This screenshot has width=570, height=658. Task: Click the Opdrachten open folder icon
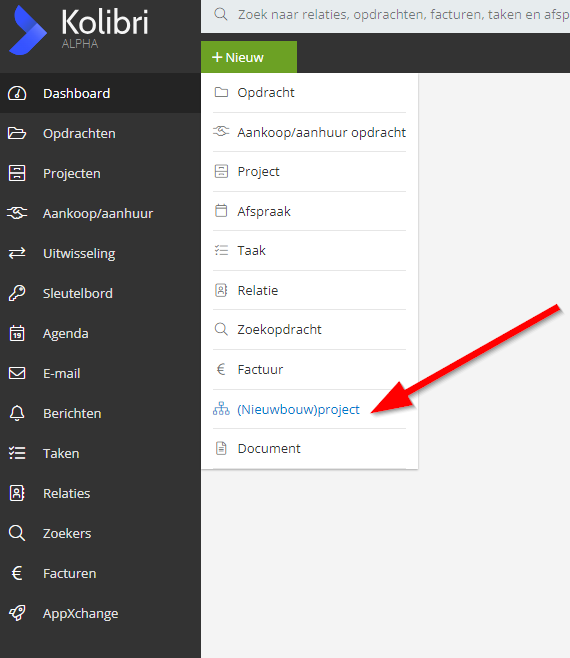[x=17, y=133]
